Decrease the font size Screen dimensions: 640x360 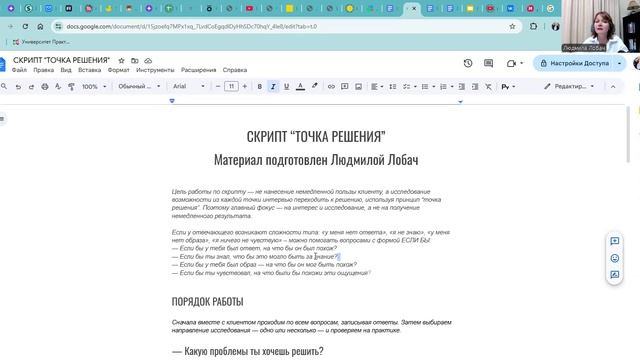click(218, 87)
